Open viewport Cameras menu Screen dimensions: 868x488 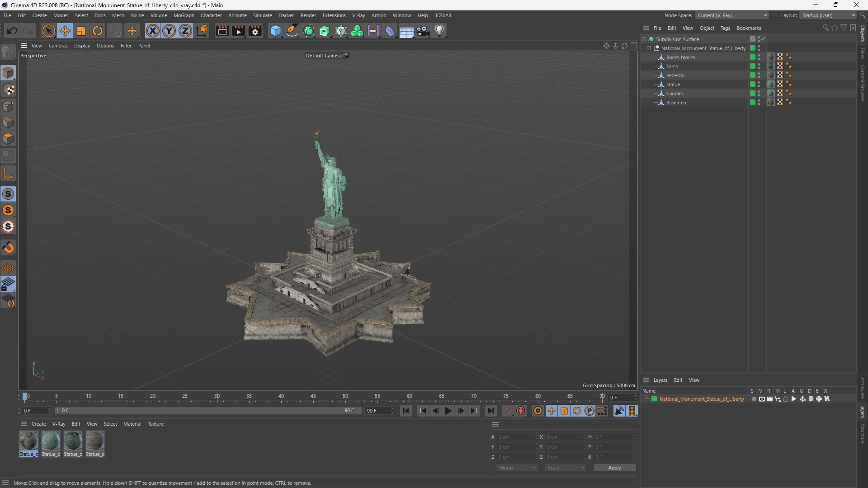58,46
